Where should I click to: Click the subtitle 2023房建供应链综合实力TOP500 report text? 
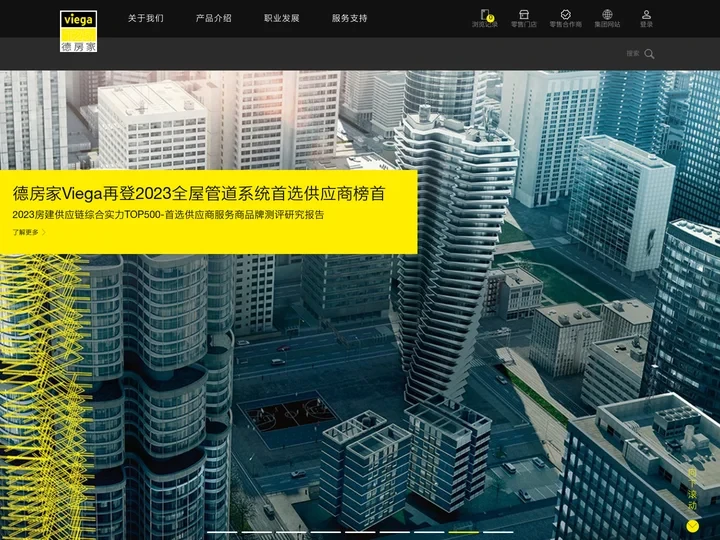point(168,214)
